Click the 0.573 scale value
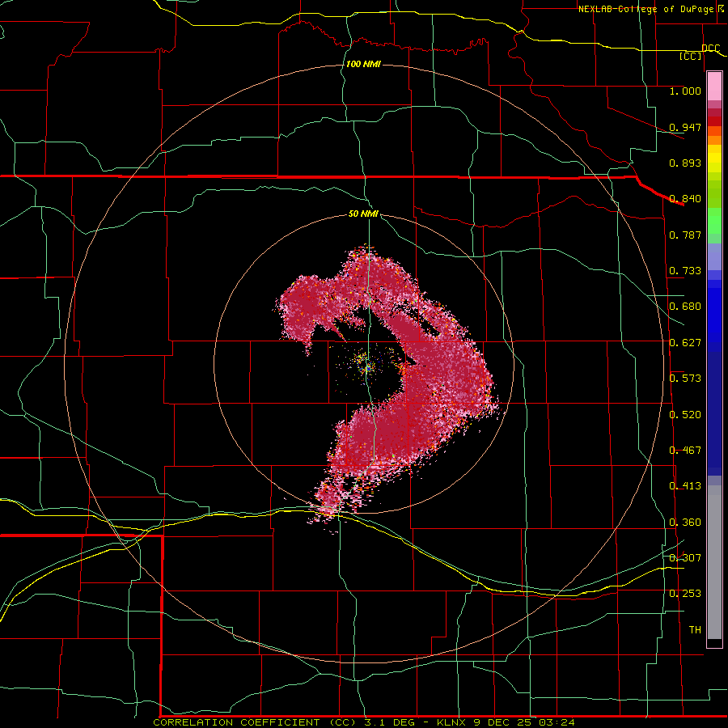Viewport: 728px width, 728px height. [x=685, y=379]
